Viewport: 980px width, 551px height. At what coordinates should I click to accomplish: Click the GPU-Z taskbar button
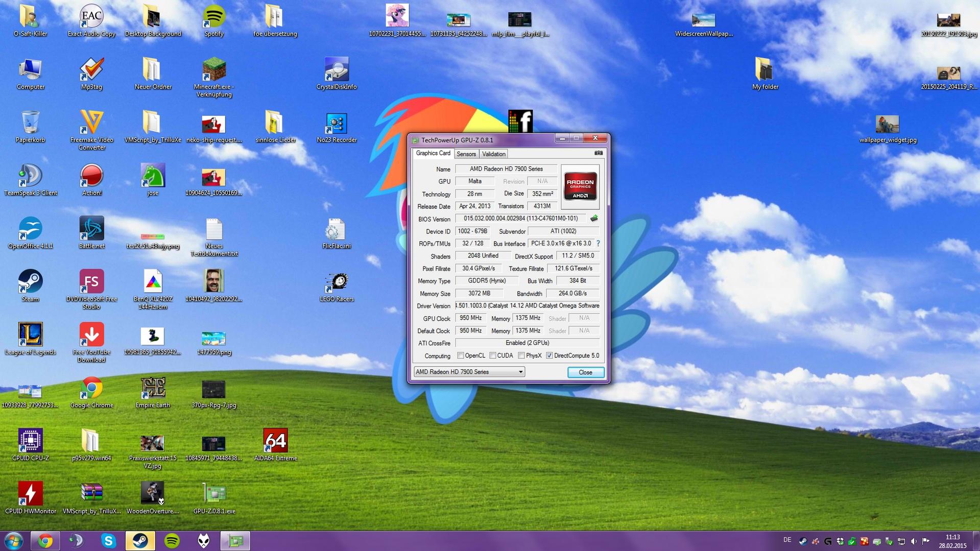click(x=235, y=541)
